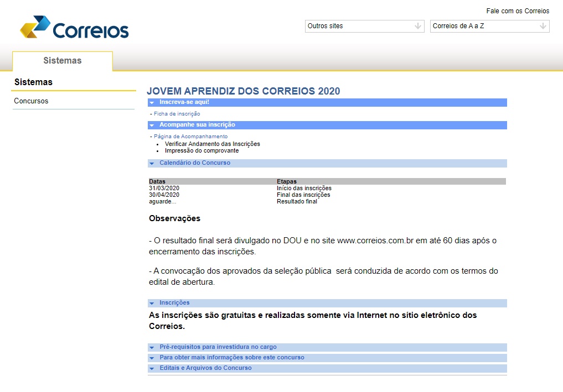Screen dimensions: 563x392
Task: Click the JOVEM APRENDIZ DOS CORREIOS 2020 title
Action: pos(244,91)
